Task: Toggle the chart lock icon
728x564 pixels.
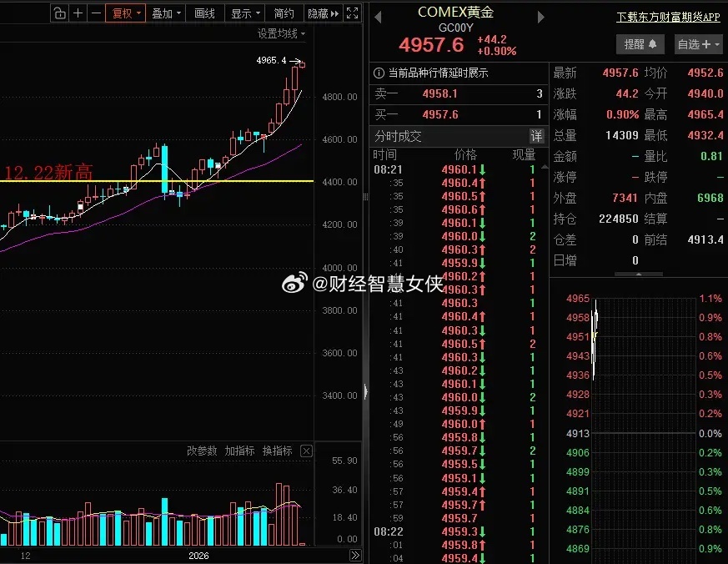Action: tap(60, 13)
